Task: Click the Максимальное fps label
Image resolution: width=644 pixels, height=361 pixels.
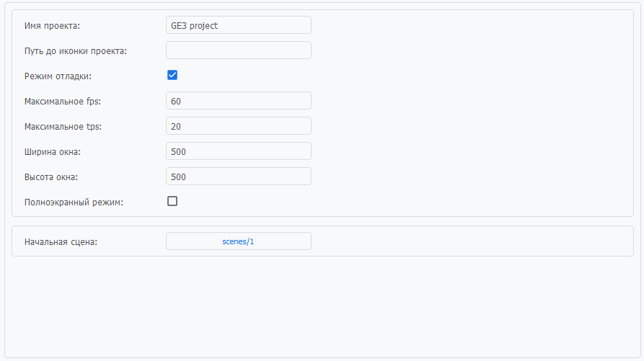Action: tap(63, 101)
